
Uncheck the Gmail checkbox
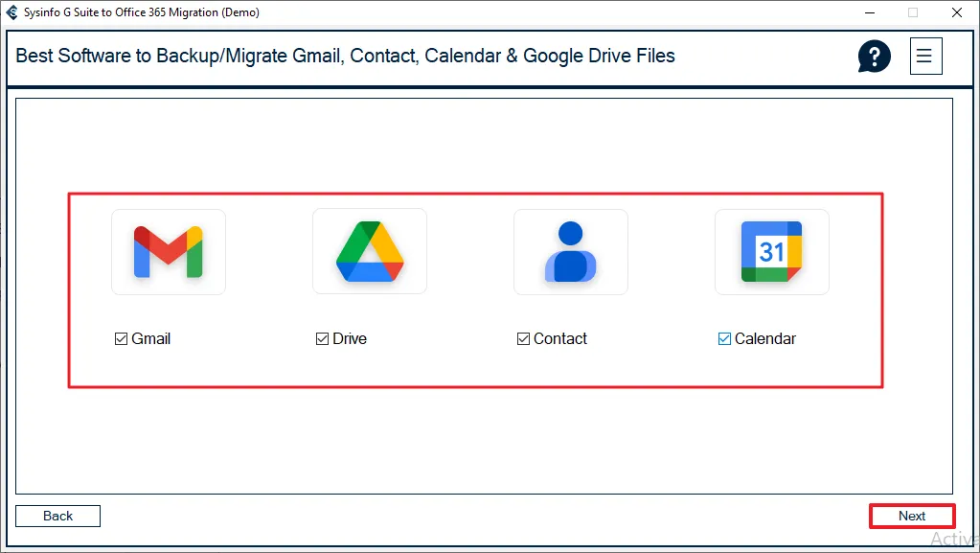point(122,339)
